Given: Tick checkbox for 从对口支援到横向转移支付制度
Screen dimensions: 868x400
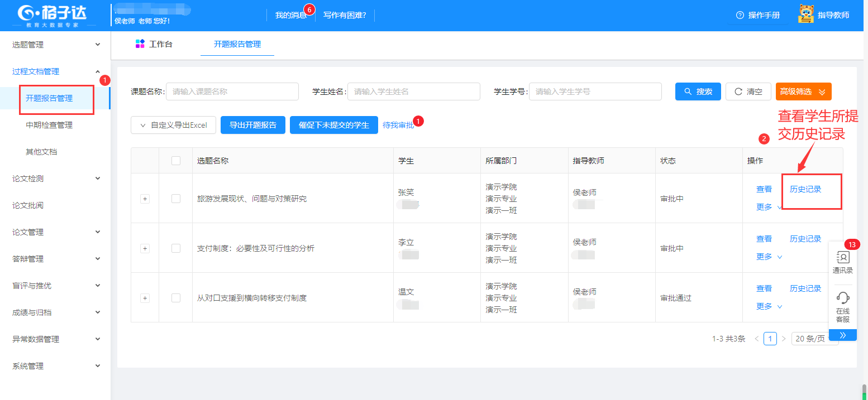Looking at the screenshot, I should [x=176, y=298].
